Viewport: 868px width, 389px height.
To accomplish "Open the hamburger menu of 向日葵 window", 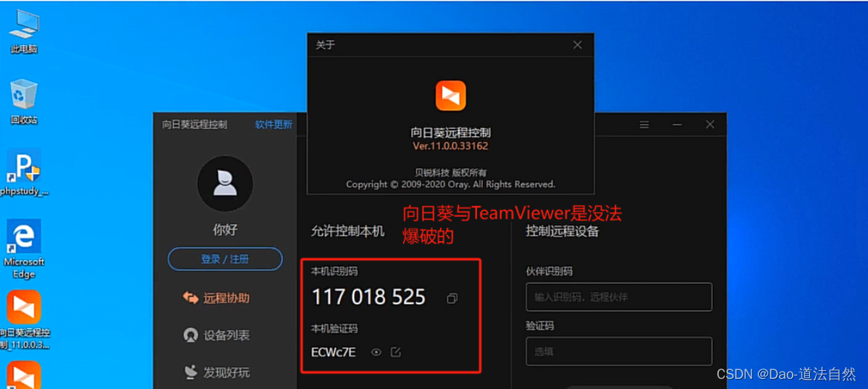I will coord(644,125).
